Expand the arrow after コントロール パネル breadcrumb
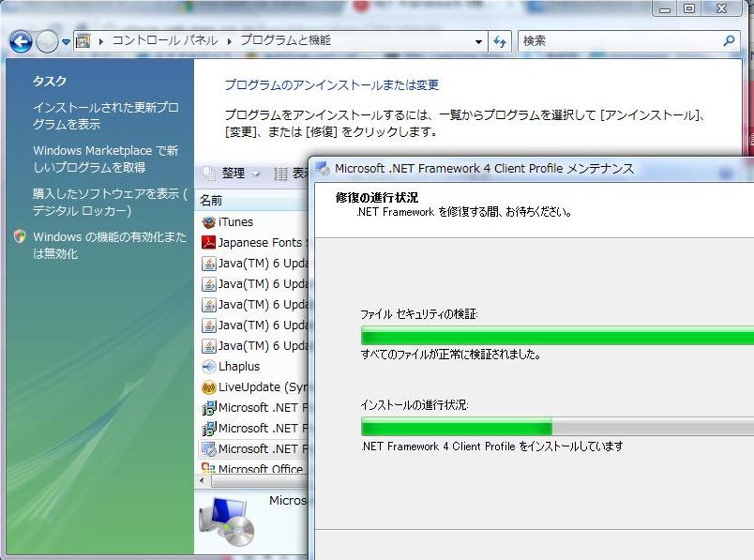 (x=229, y=41)
